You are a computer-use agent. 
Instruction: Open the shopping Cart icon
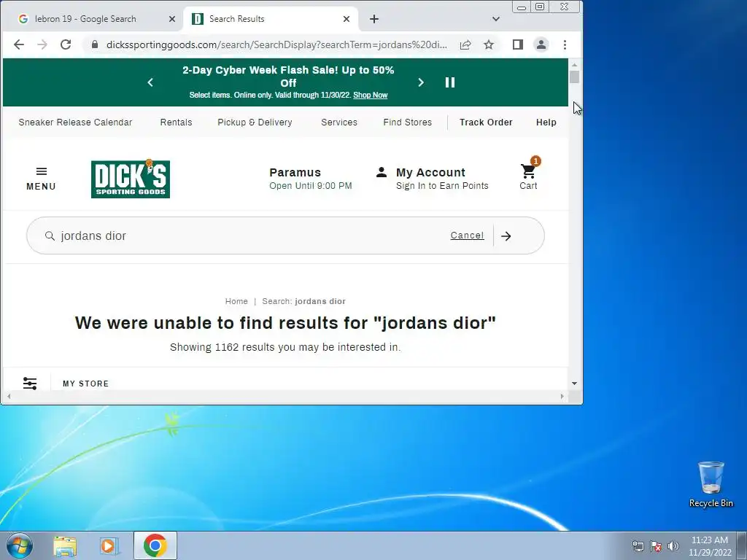tap(528, 174)
